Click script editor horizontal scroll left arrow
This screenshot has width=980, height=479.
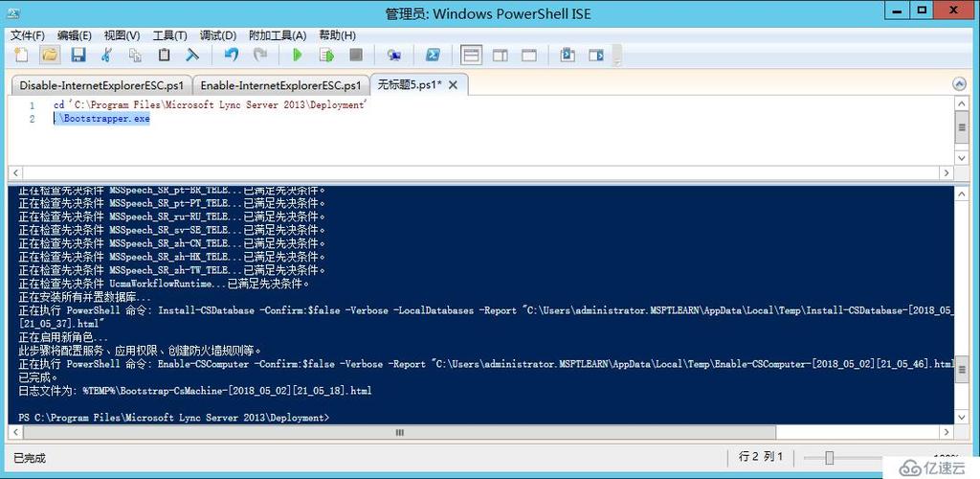[14, 172]
